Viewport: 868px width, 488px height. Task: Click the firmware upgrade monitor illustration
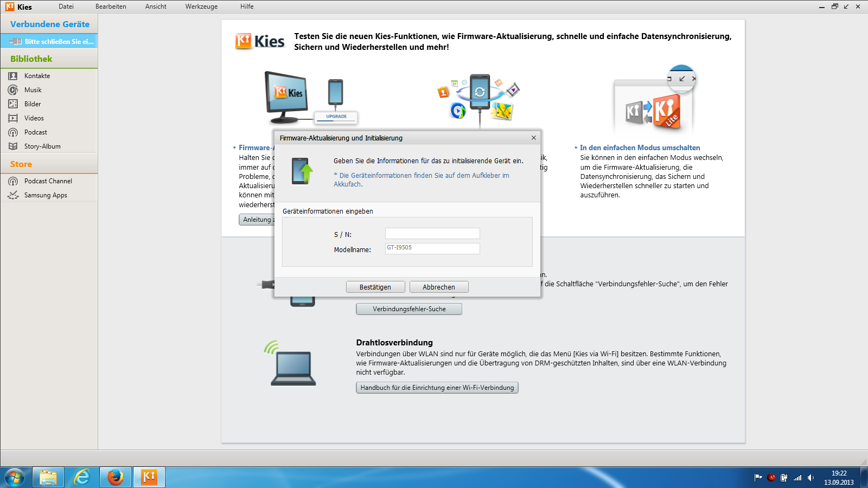(x=310, y=98)
